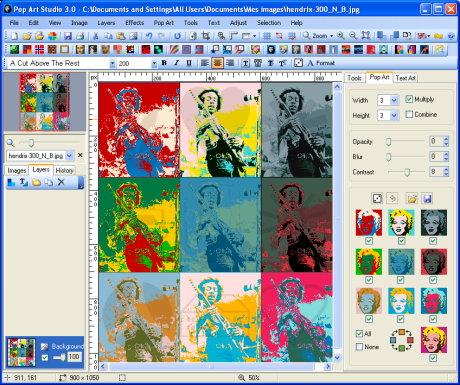Select the center text alignment icon
The width and height of the screenshot is (460, 385).
point(217,63)
